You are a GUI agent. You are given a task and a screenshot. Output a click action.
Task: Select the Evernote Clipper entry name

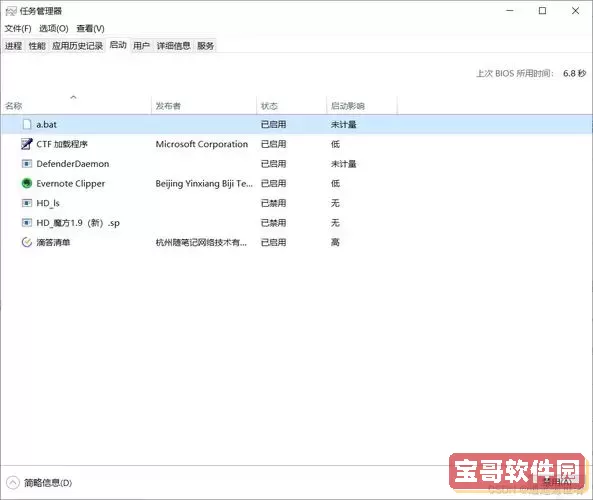(71, 183)
